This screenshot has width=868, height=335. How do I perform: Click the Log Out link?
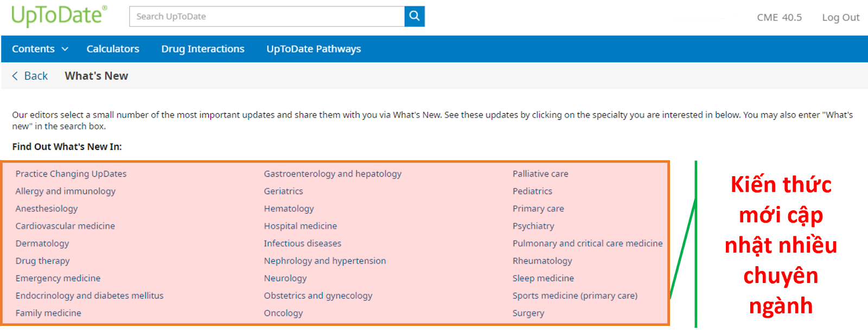click(x=840, y=17)
